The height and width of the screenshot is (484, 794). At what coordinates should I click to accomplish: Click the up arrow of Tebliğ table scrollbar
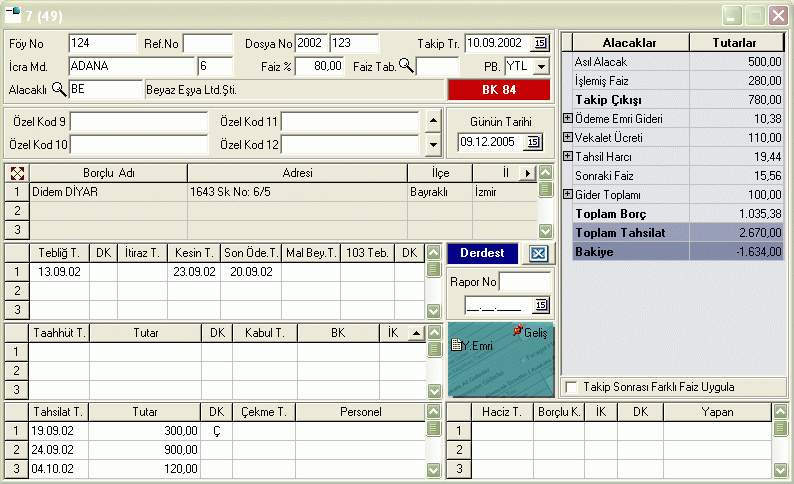pyautogui.click(x=433, y=252)
